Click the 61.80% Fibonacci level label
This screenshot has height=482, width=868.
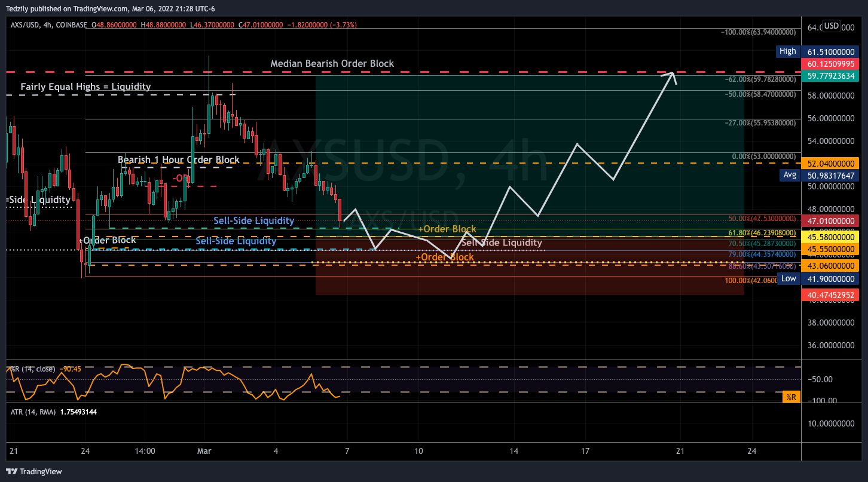point(762,233)
